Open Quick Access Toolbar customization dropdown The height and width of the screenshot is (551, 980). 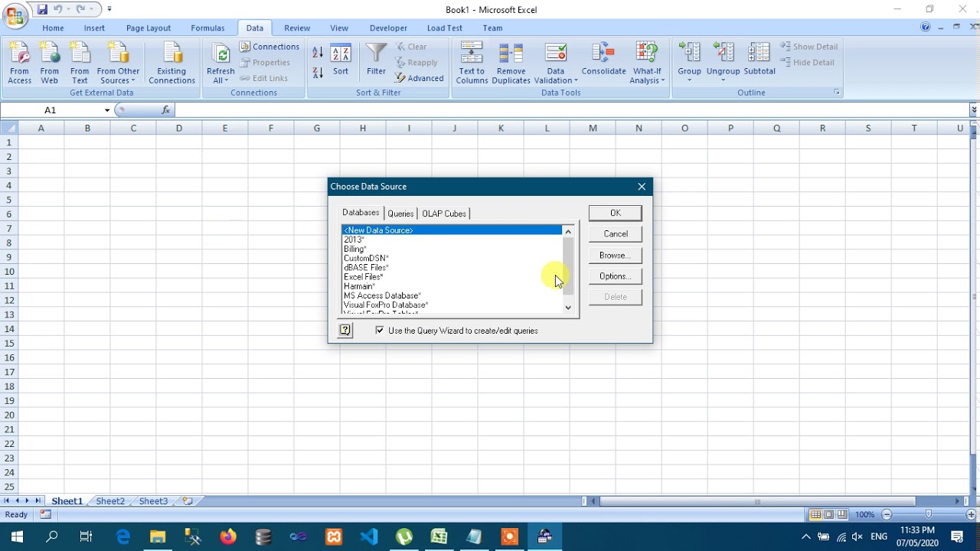pyautogui.click(x=109, y=9)
